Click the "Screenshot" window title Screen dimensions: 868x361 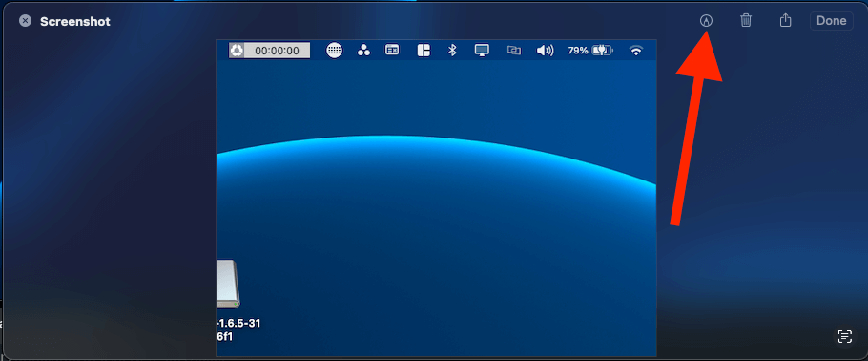[75, 22]
